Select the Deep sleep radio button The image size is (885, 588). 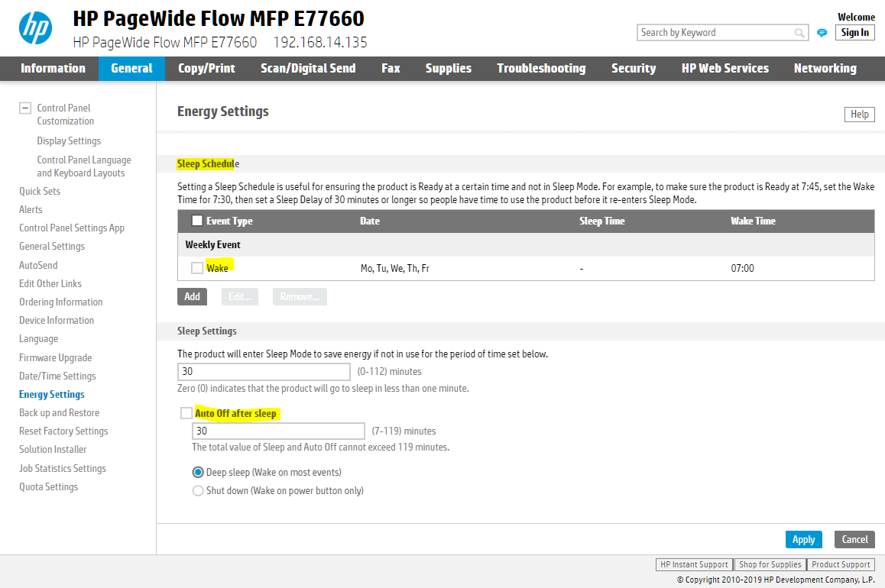(x=198, y=472)
